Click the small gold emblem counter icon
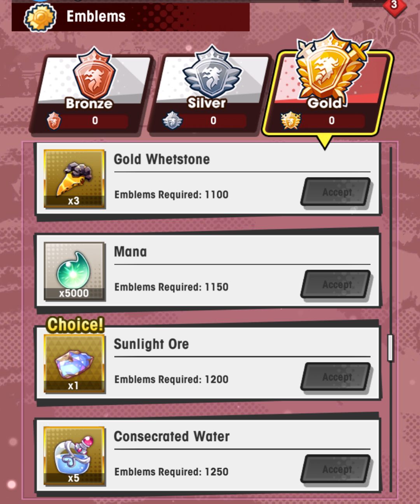The width and height of the screenshot is (420, 504). pos(290,121)
